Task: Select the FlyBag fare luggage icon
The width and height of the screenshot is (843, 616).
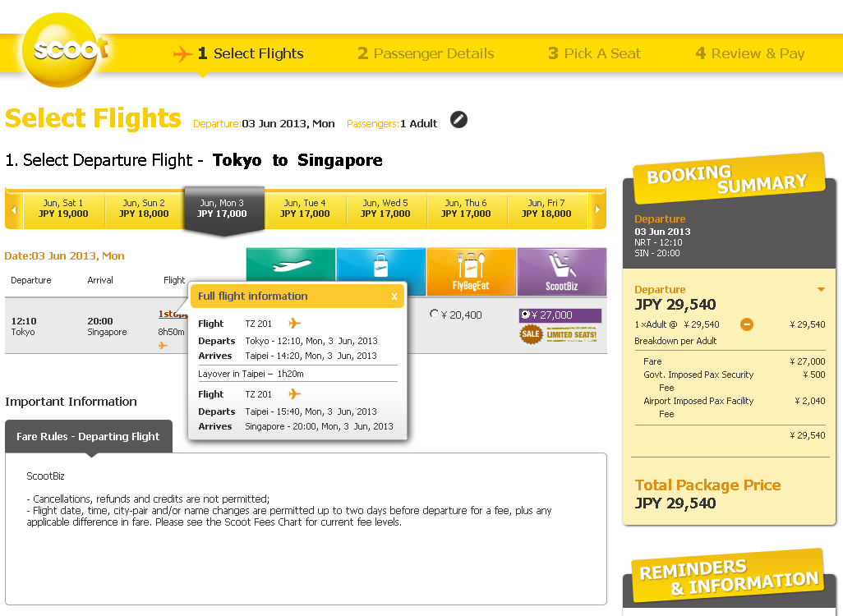Action: [x=380, y=264]
